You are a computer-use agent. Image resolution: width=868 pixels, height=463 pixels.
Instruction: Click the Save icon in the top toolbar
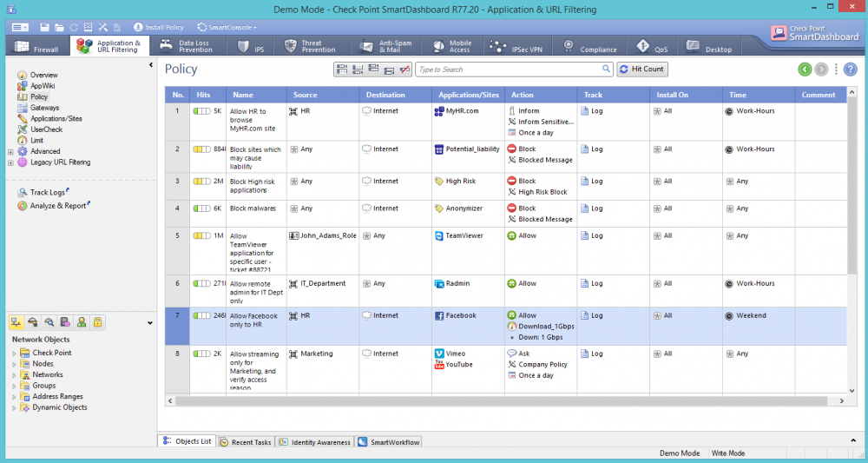click(x=45, y=27)
